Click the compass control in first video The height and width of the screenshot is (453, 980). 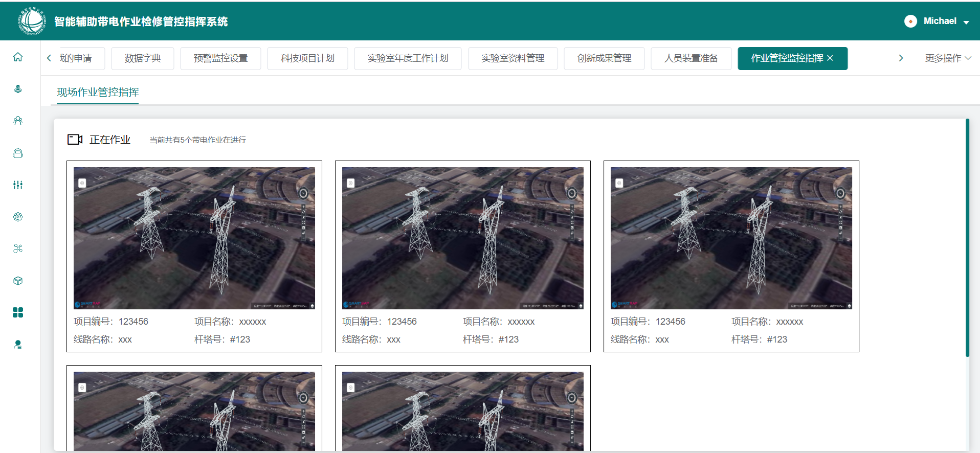point(303,193)
